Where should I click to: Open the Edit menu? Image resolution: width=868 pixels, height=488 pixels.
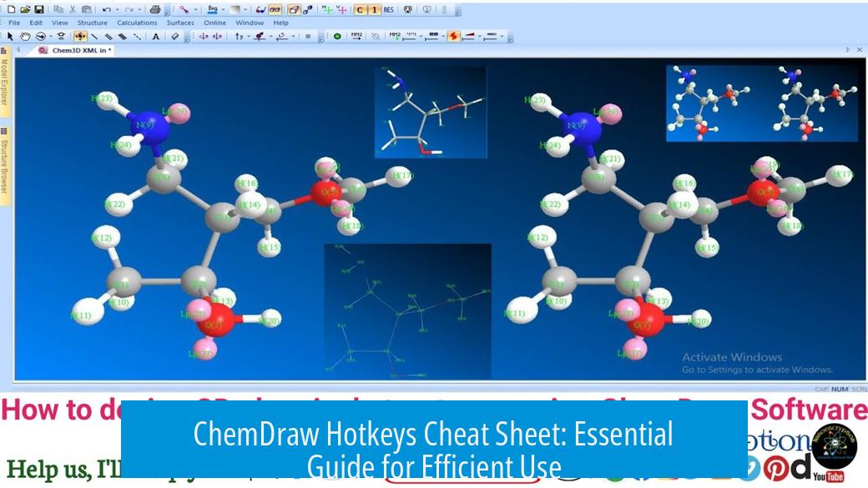click(36, 23)
